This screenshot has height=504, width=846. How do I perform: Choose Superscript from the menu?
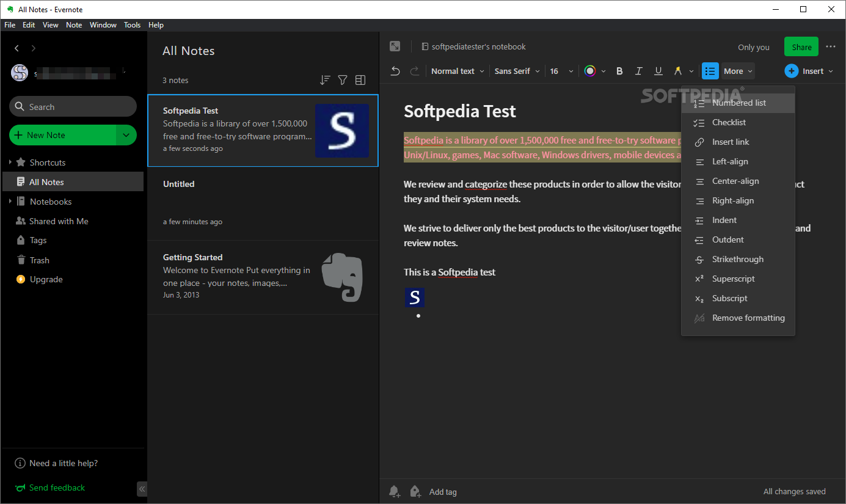point(738,279)
